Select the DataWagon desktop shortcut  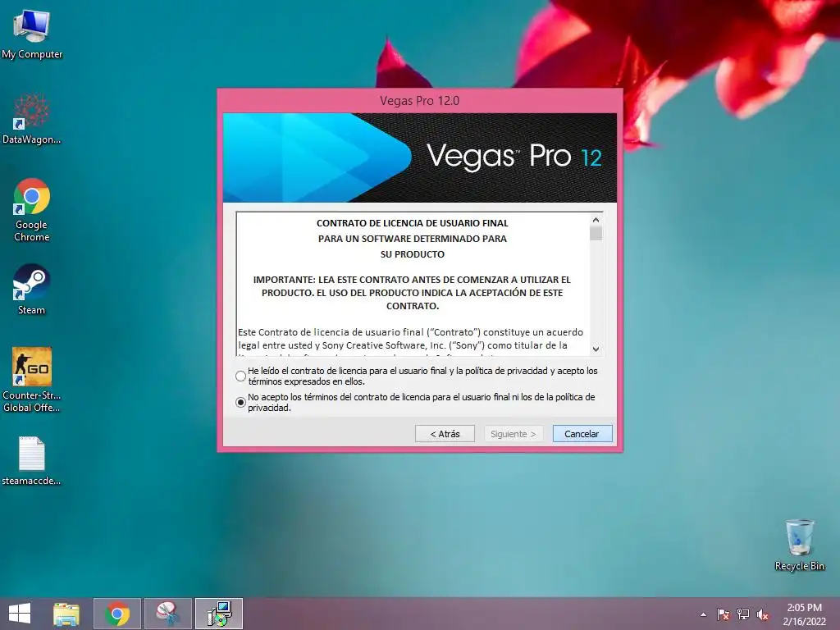32,118
